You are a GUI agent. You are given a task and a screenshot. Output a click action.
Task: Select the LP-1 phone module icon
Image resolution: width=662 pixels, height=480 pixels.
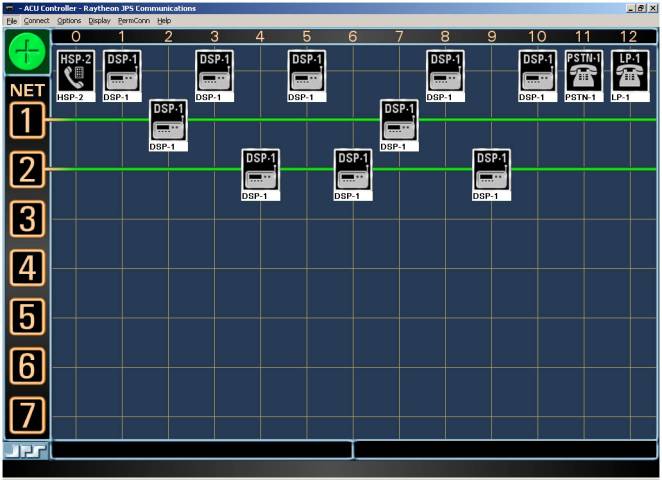point(629,70)
